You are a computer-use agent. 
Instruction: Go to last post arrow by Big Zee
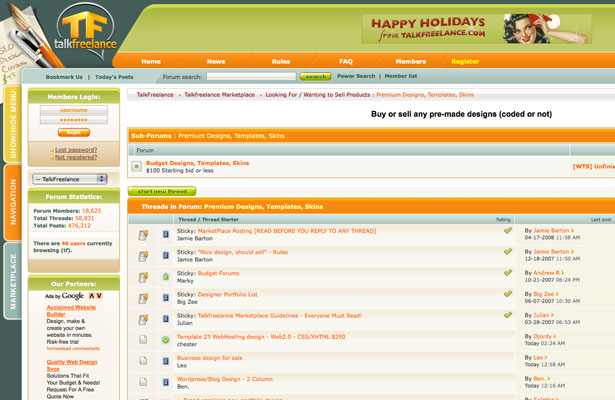[557, 294]
